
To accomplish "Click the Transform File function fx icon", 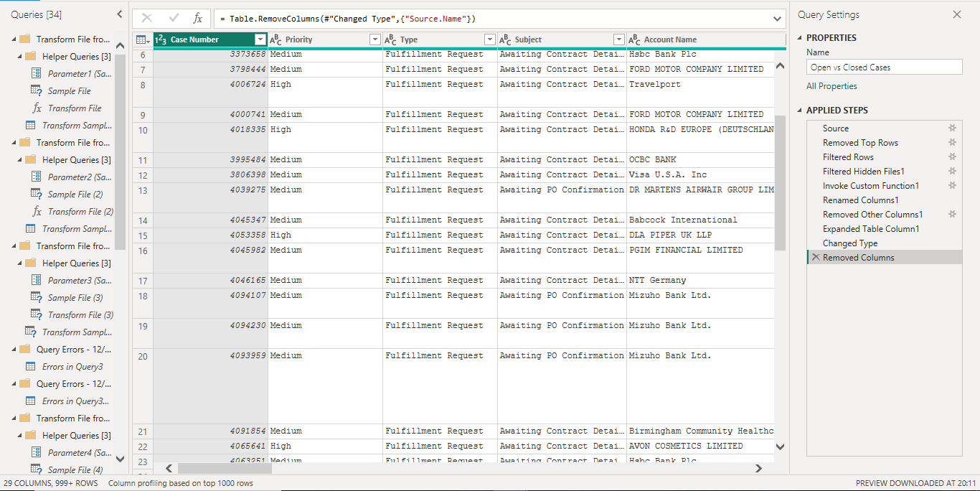I will click(37, 108).
